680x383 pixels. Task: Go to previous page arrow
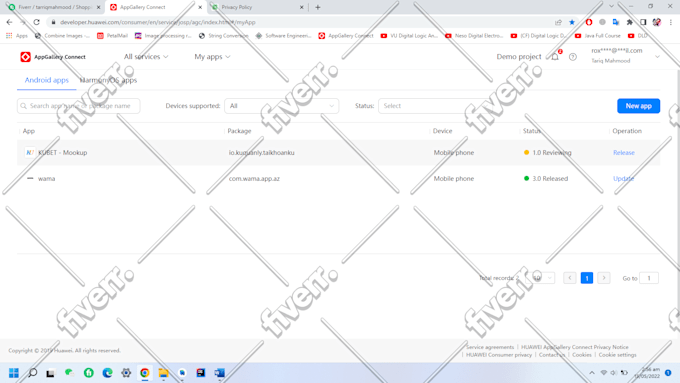pos(569,278)
